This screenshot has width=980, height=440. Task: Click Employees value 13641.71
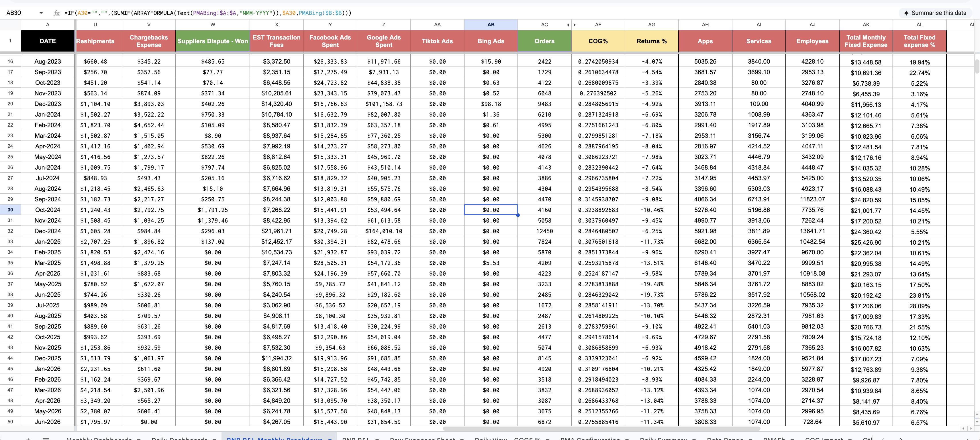[813, 231]
